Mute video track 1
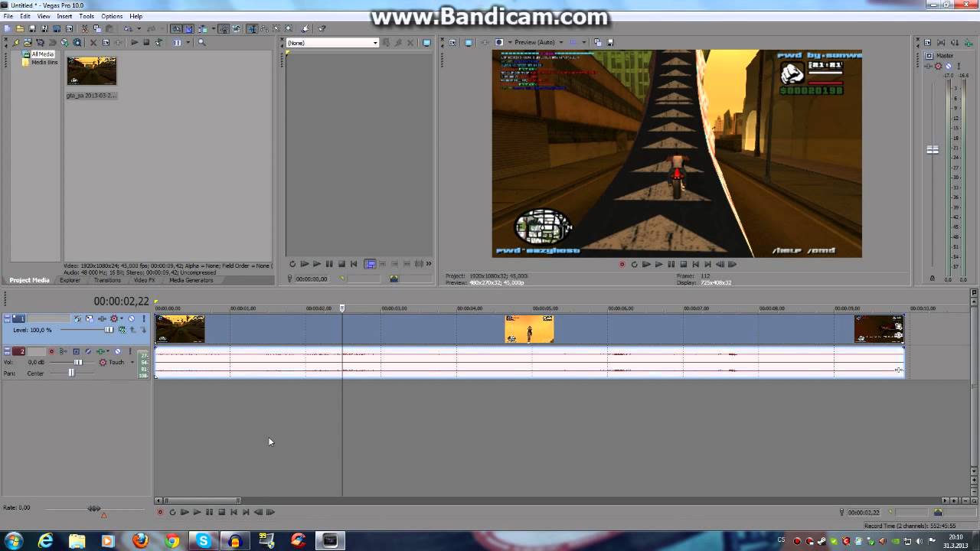Viewport: 980px width, 551px height. point(132,318)
